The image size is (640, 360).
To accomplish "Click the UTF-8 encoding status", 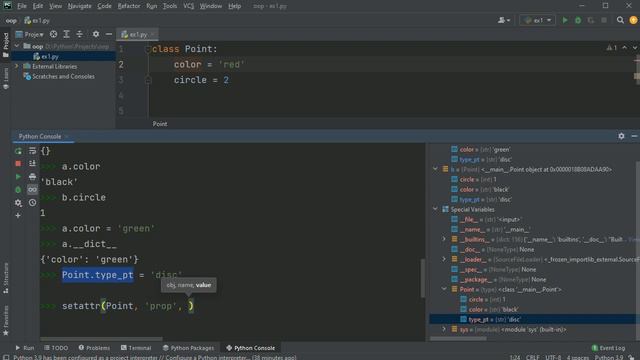I will 553,357.
